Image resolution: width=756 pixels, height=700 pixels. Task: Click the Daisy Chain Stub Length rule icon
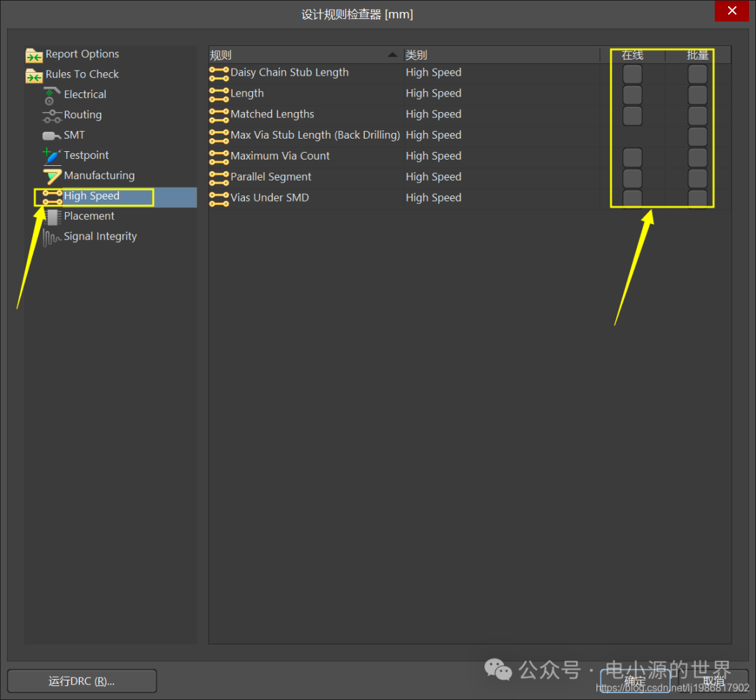[219, 73]
